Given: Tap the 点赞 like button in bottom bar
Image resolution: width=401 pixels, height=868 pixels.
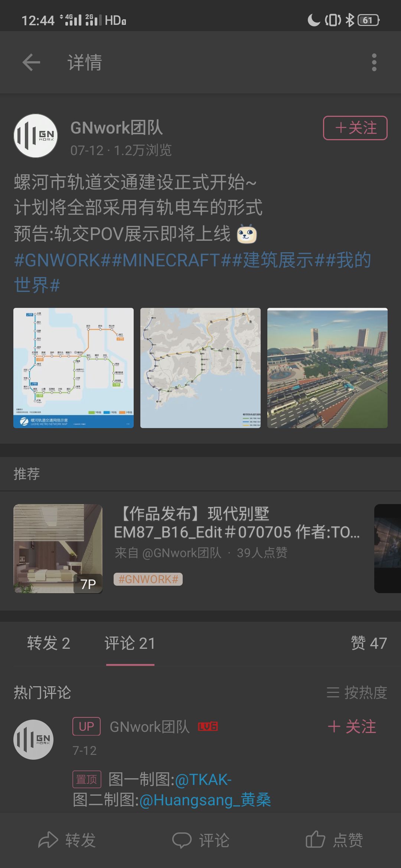Looking at the screenshot, I should click(334, 840).
